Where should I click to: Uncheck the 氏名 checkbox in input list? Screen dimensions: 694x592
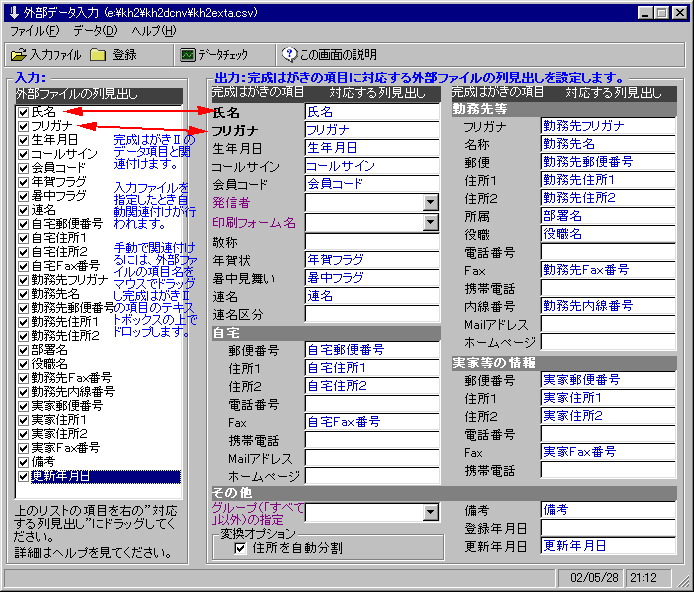[23, 113]
